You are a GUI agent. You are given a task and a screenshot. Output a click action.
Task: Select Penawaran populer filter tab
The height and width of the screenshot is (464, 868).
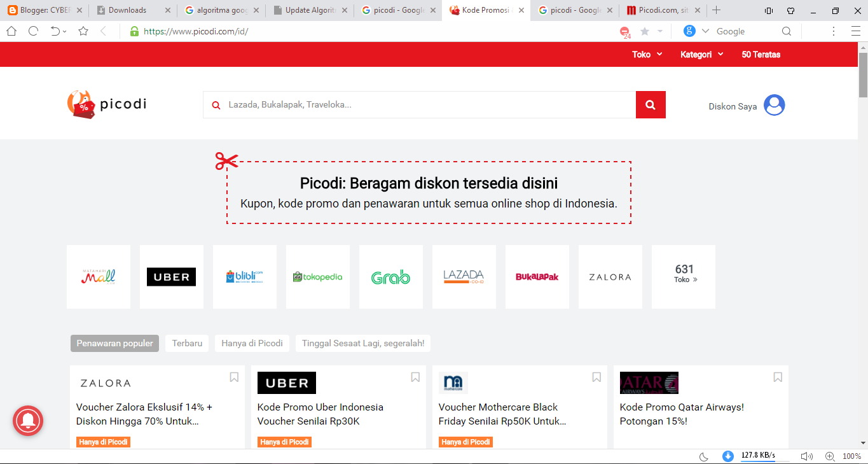tap(114, 343)
